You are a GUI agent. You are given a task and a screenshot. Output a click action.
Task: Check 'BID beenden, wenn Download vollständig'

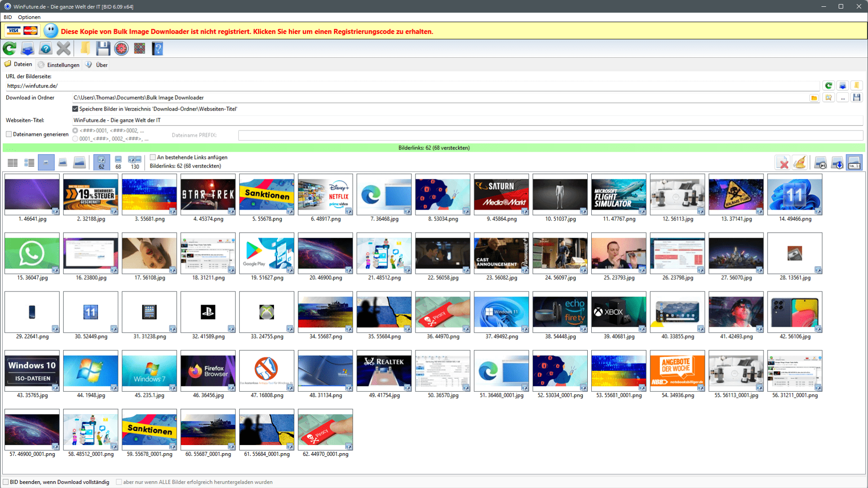[x=6, y=482]
